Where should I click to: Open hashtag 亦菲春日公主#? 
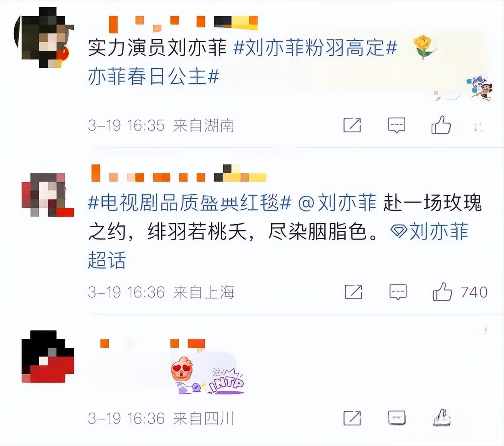154,76
